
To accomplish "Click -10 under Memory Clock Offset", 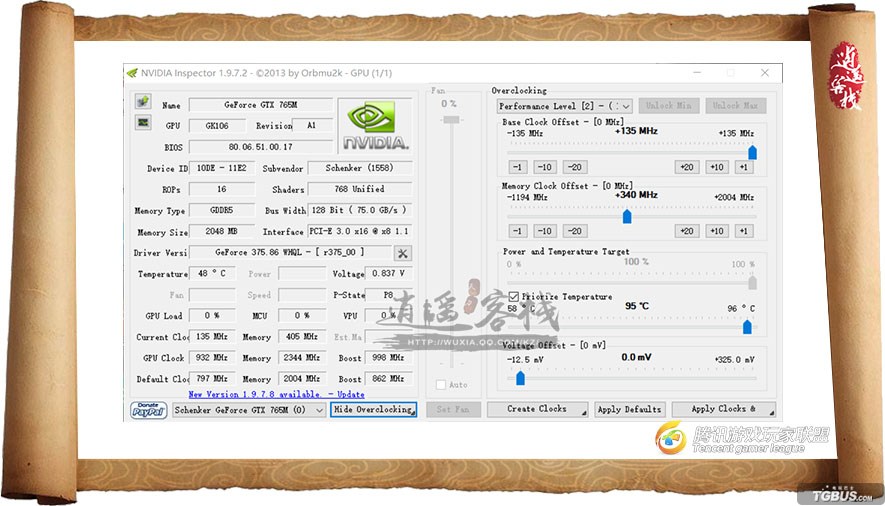I will (544, 231).
